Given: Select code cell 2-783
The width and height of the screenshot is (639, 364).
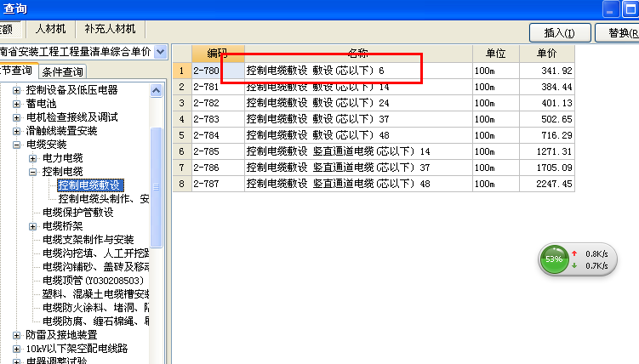Looking at the screenshot, I should pyautogui.click(x=218, y=119).
